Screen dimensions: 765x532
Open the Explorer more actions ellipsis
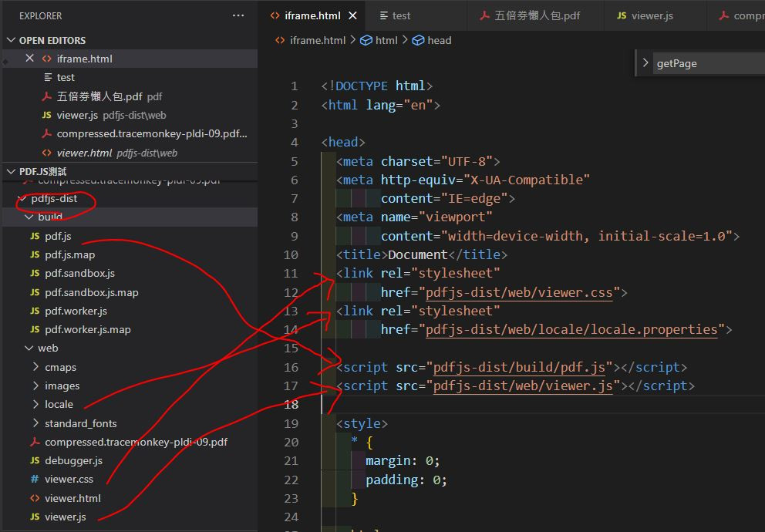(x=238, y=15)
